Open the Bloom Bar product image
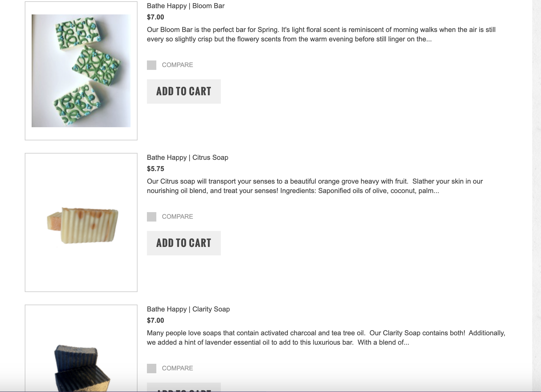This screenshot has width=541, height=392. [81, 71]
